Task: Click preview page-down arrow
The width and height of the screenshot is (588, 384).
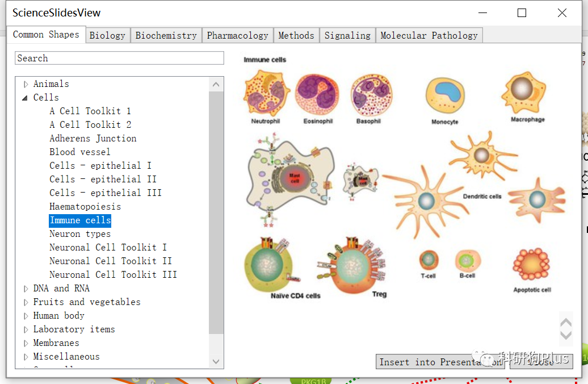Action: [565, 335]
